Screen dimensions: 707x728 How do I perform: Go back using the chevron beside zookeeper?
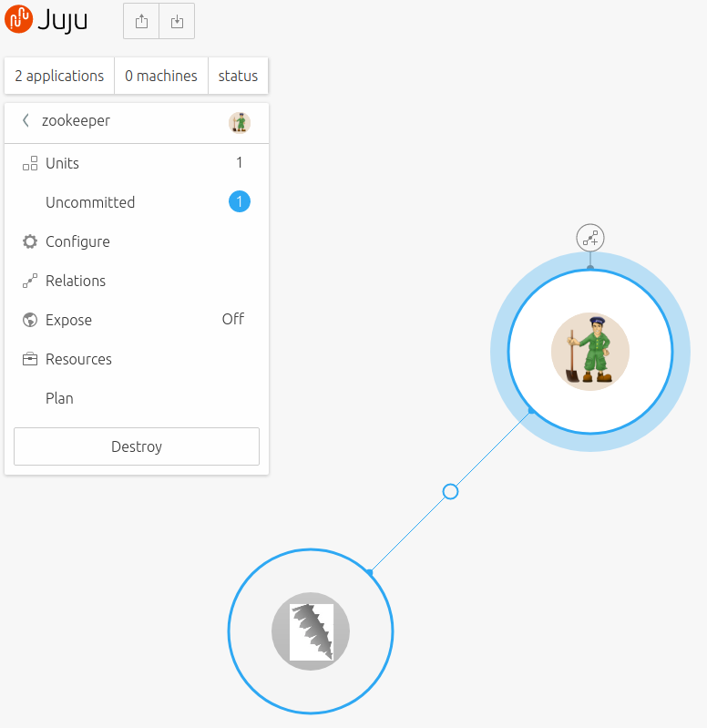click(26, 121)
